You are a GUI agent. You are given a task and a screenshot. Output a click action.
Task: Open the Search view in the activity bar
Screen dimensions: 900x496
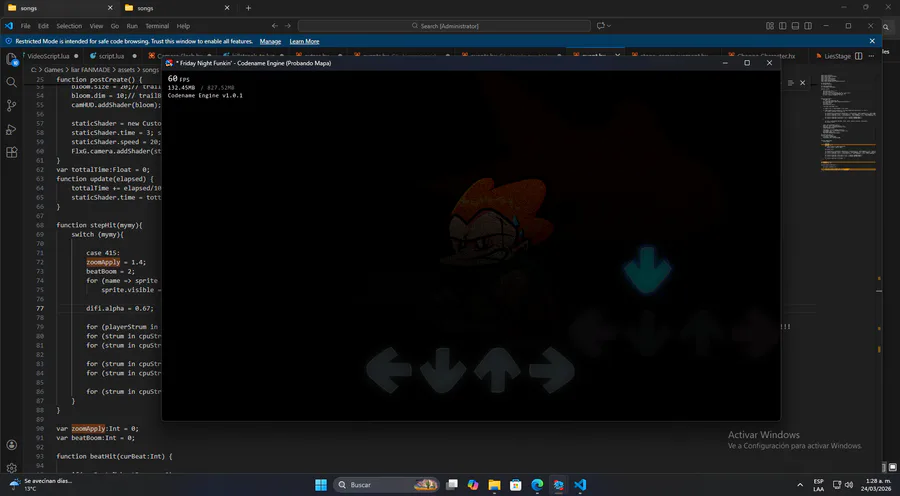[11, 82]
